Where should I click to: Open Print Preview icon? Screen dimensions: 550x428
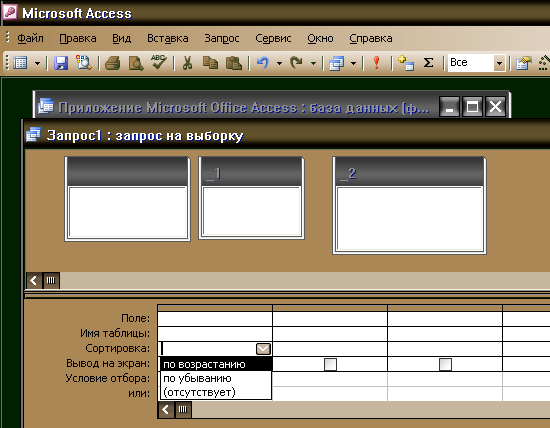point(136,63)
